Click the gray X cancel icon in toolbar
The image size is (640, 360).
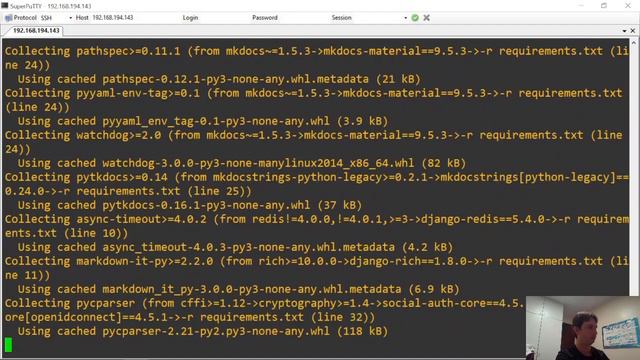click(427, 18)
